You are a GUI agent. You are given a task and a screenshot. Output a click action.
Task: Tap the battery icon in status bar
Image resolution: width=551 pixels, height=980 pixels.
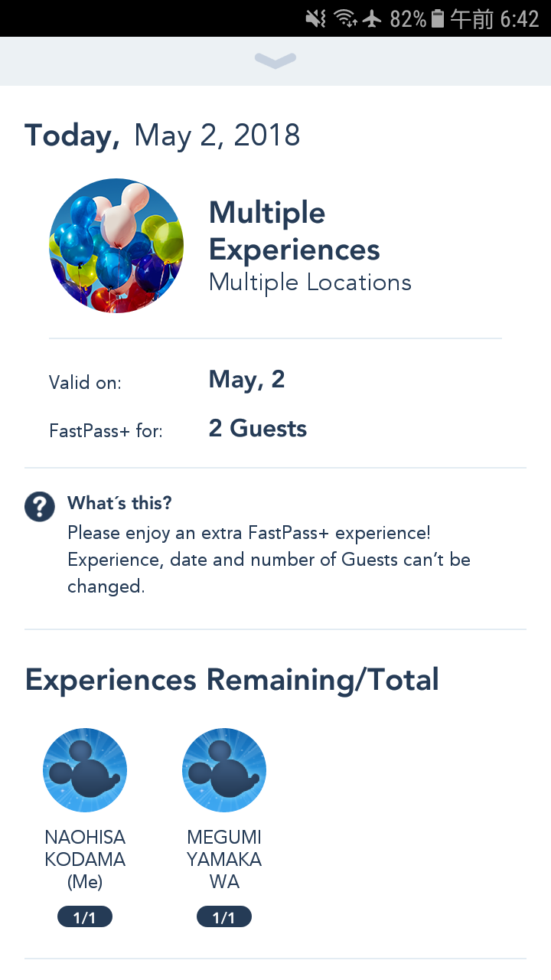(438, 18)
